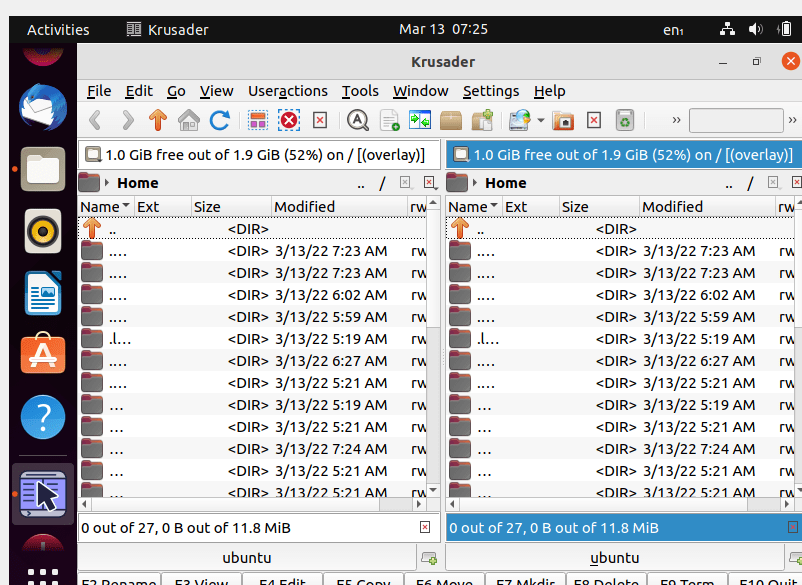Click the Select All icon in the toolbar
Viewport: 802px width, 585px height.
tap(258, 121)
